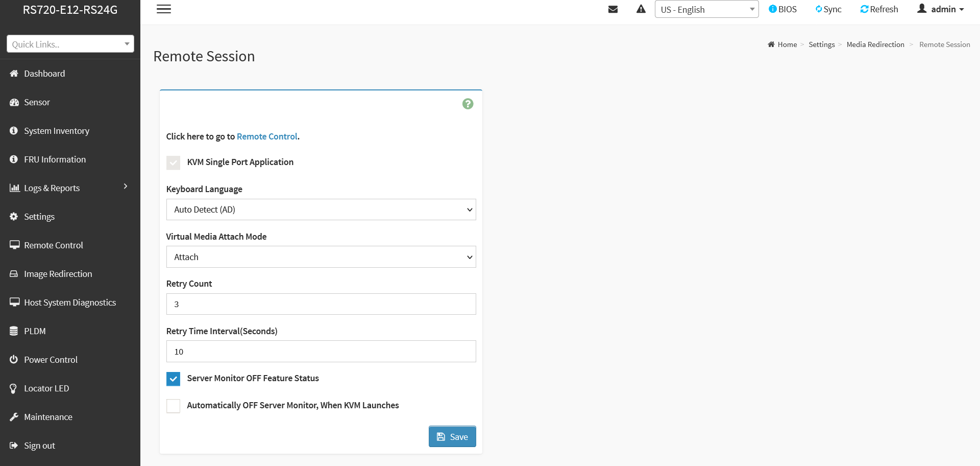The height and width of the screenshot is (466, 980).
Task: Click the Dashboard home icon in sidebar
Action: click(14, 74)
